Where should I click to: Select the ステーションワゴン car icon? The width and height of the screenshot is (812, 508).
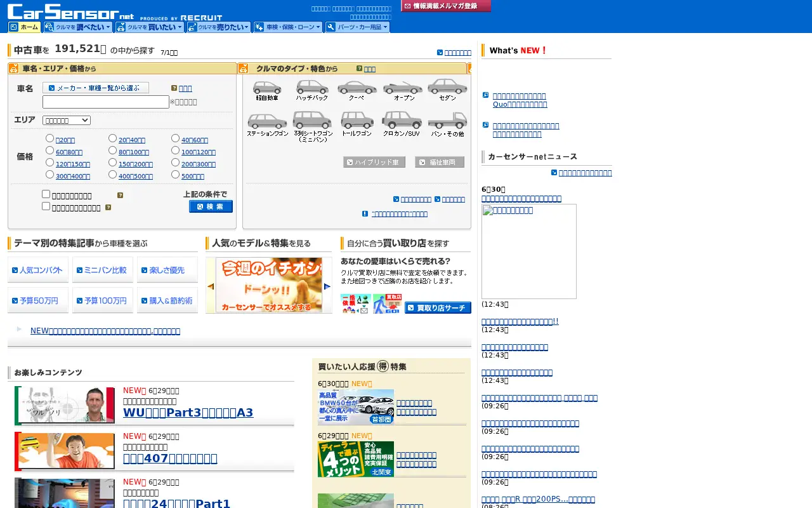(x=267, y=124)
